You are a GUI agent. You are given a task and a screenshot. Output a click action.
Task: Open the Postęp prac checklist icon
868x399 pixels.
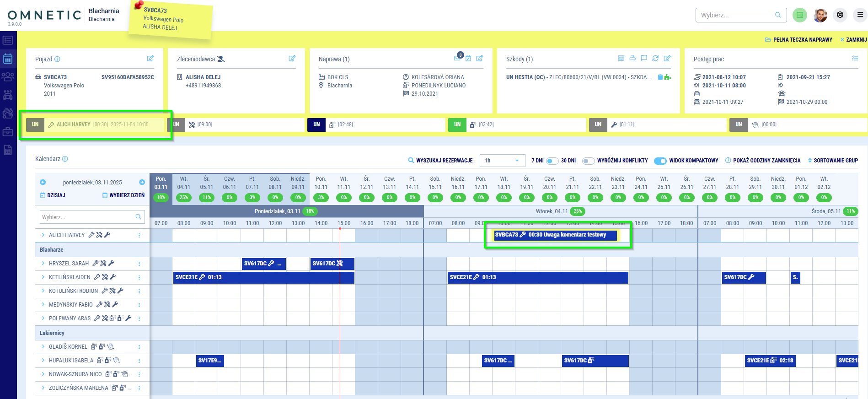(855, 59)
